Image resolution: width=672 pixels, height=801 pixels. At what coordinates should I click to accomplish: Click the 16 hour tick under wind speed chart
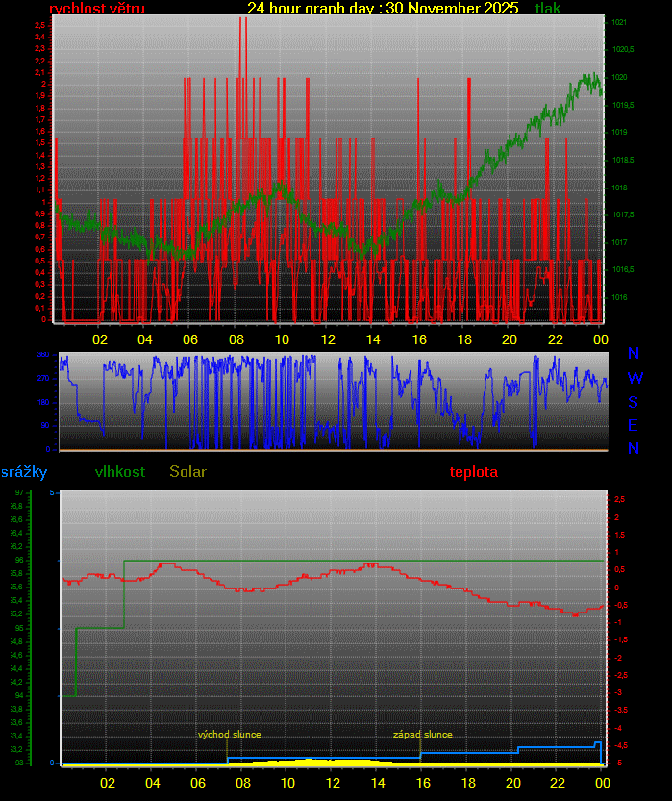tap(418, 339)
